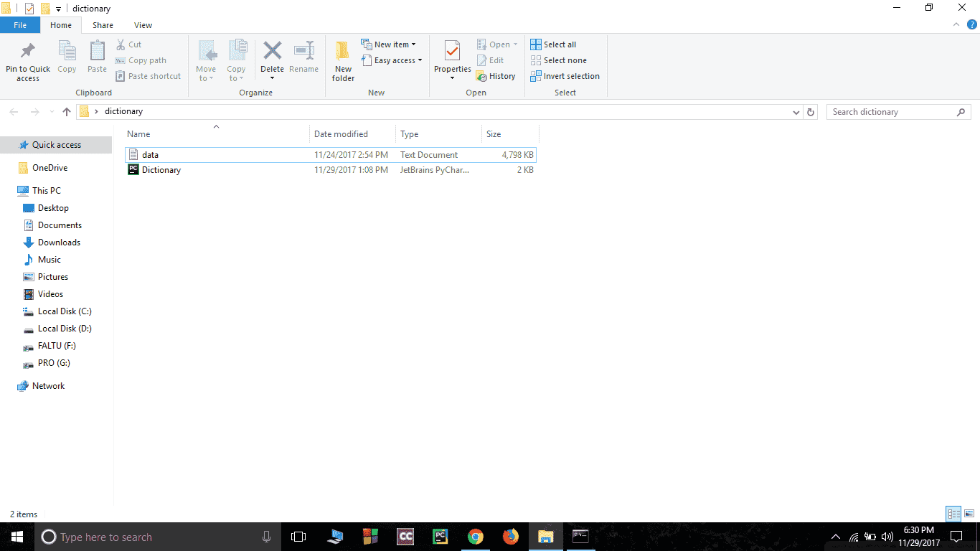Screen dimensions: 980x551
Task: Open the Properties ribbon button
Action: tap(452, 60)
